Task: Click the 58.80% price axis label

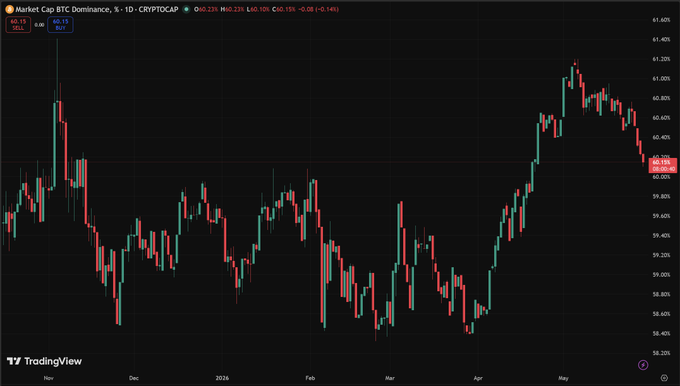Action: tap(661, 294)
